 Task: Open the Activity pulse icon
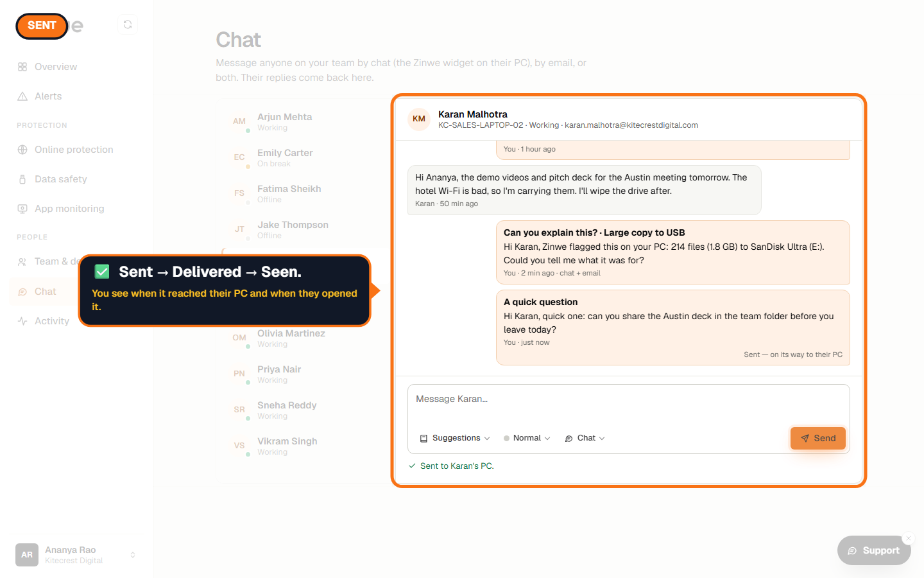coord(22,321)
